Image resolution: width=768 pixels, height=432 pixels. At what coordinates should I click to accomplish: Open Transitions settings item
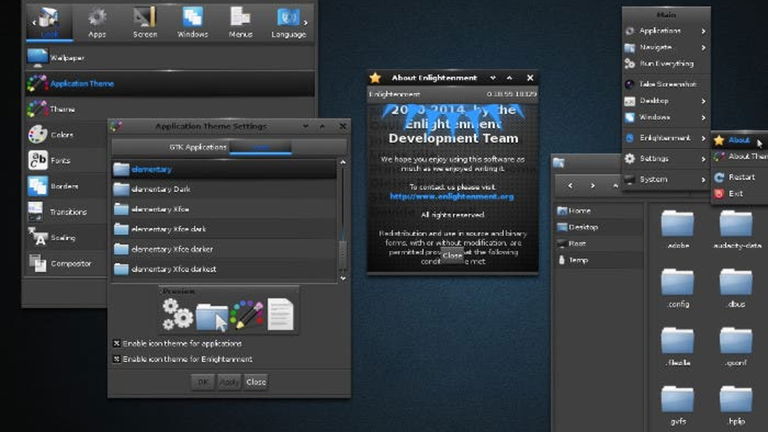click(x=66, y=212)
